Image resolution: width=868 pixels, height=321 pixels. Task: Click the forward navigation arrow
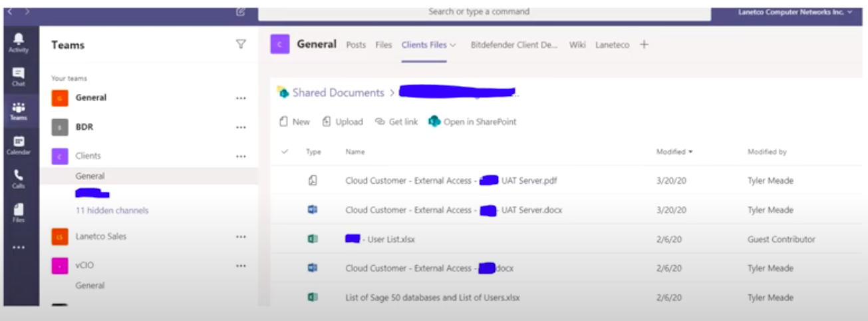[x=27, y=12]
